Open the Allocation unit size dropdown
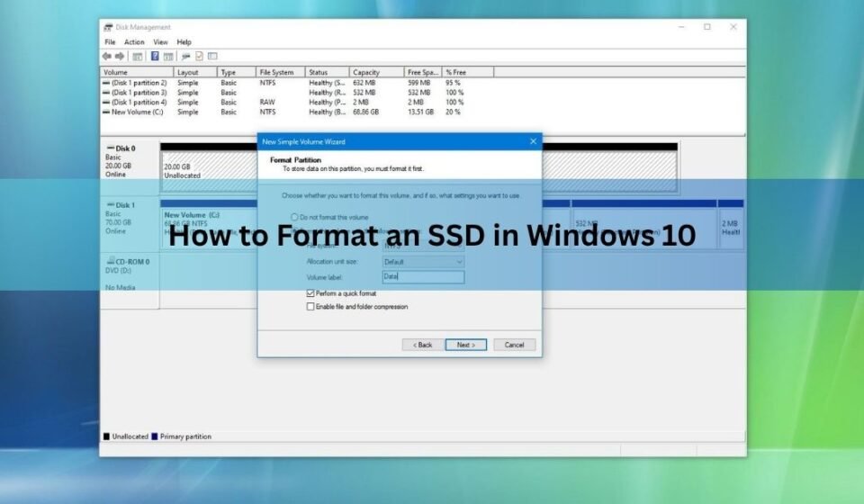This screenshot has height=504, width=864. (x=423, y=262)
